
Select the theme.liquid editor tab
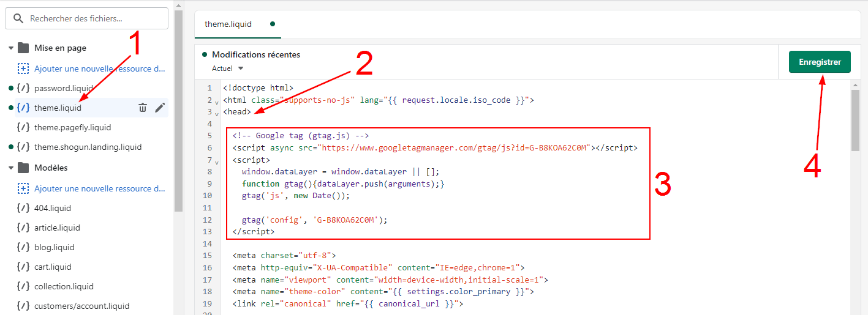tap(228, 24)
